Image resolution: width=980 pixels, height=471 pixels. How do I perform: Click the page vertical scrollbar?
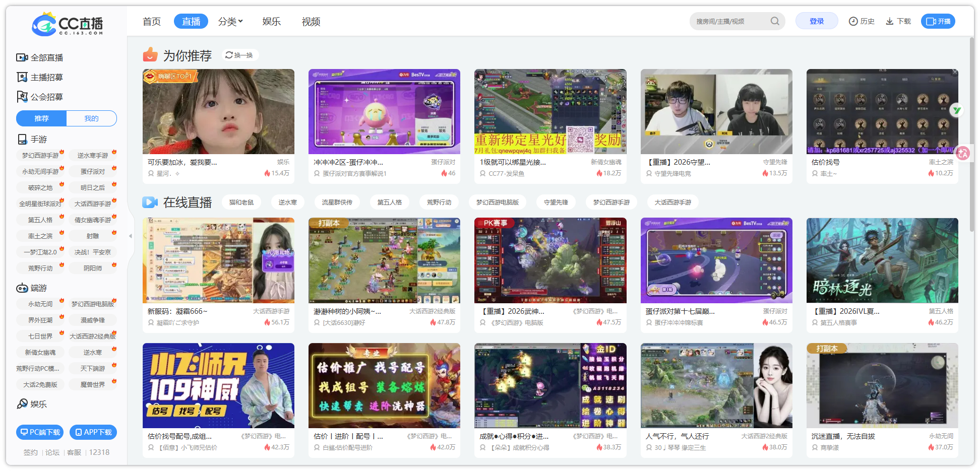pos(971,133)
